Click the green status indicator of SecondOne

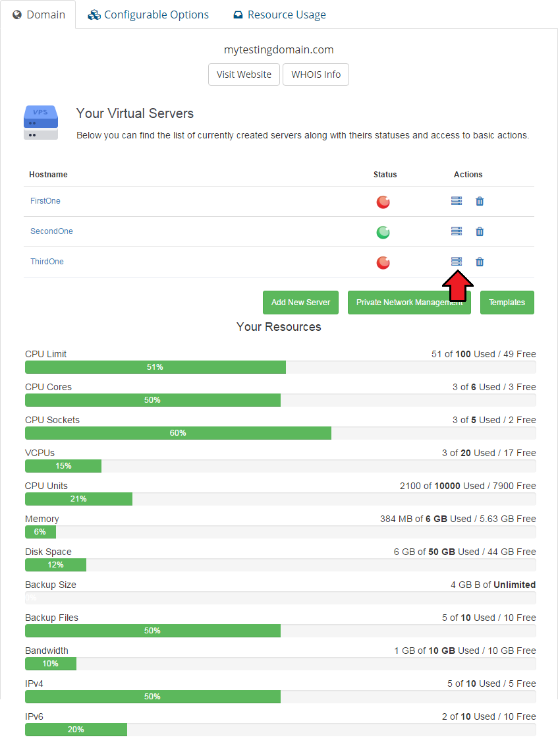point(383,232)
